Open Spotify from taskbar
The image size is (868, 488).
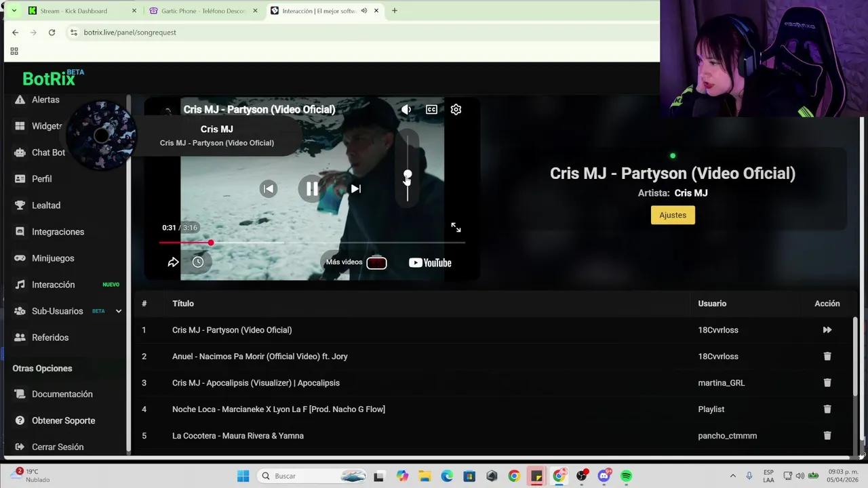tap(626, 476)
